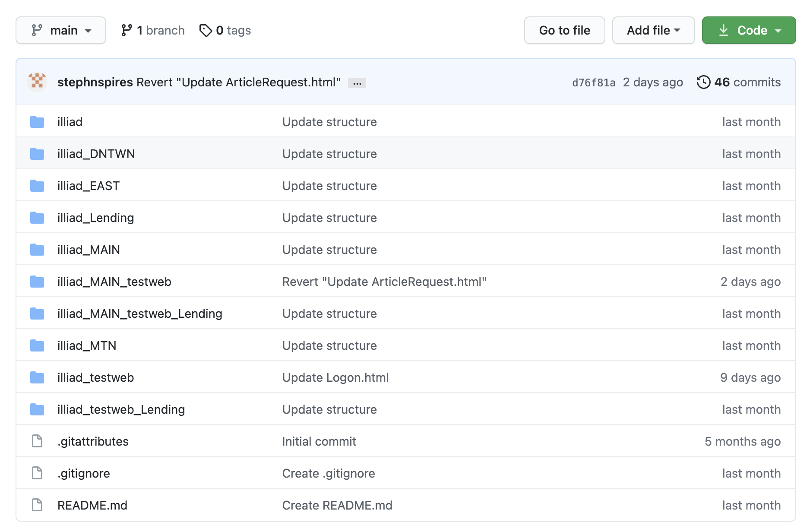Open commit hash d76f81a link
Screen dimensions: 810x532
click(594, 82)
